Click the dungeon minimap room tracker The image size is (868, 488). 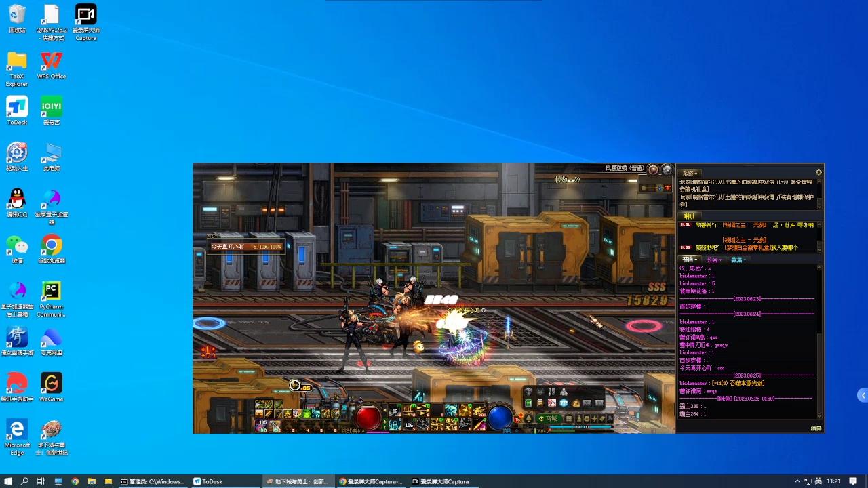(655, 187)
